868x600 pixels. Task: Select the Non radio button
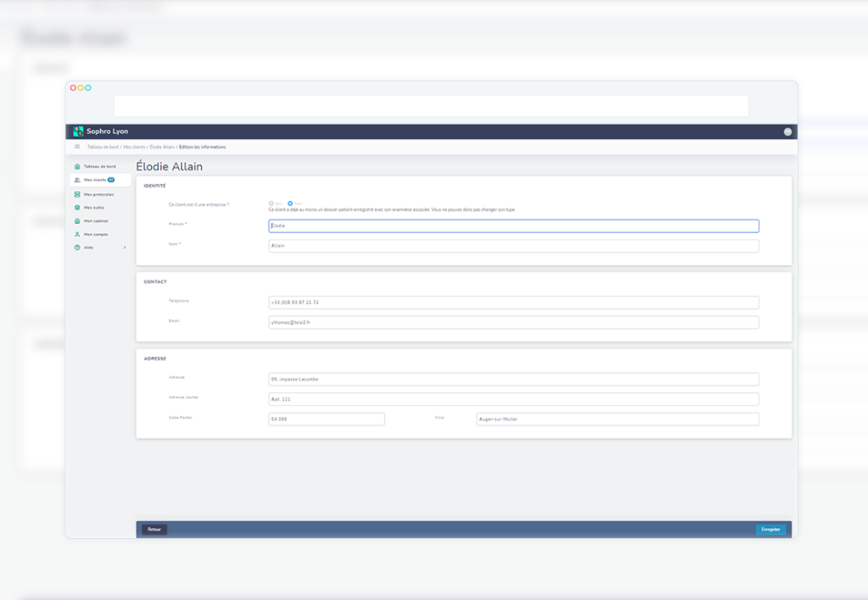point(290,203)
